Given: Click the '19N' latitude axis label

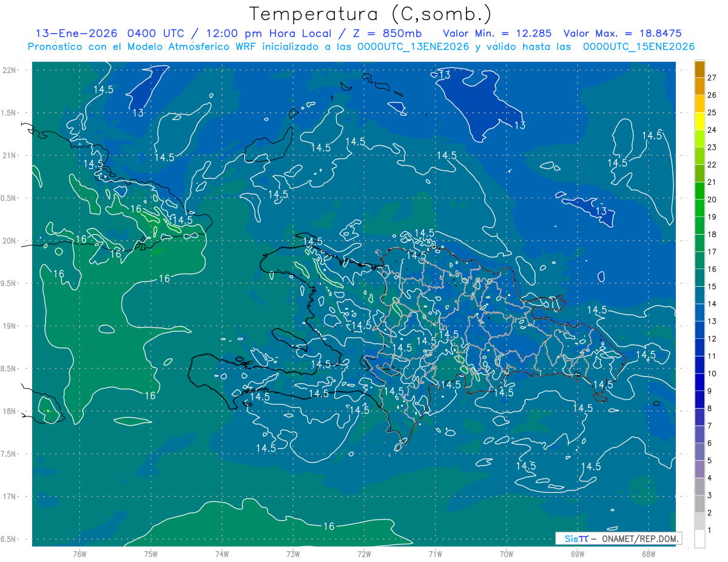Looking at the screenshot, I should click(9, 326).
